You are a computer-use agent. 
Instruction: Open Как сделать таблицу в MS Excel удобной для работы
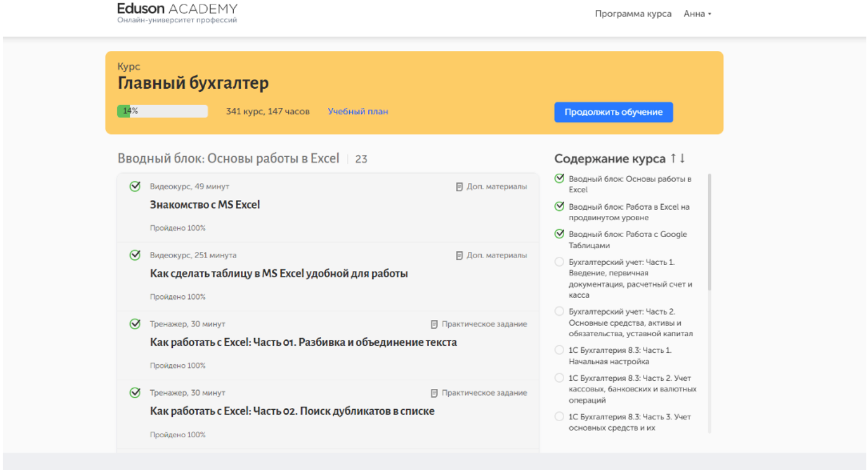pyautogui.click(x=279, y=273)
